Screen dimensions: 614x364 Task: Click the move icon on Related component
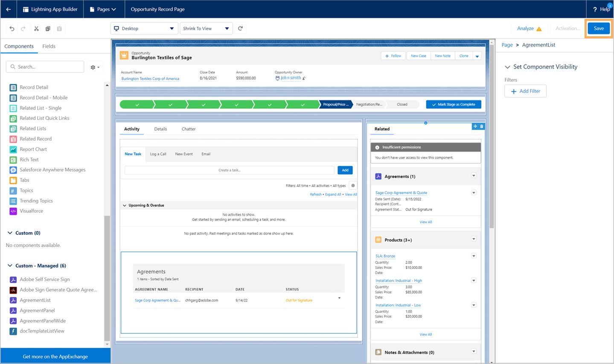pos(475,126)
